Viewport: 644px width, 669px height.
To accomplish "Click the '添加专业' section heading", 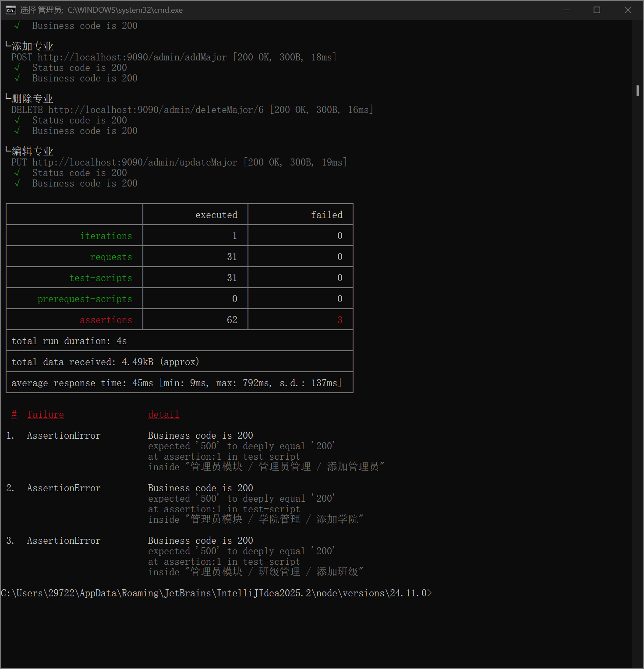I will tap(32, 46).
